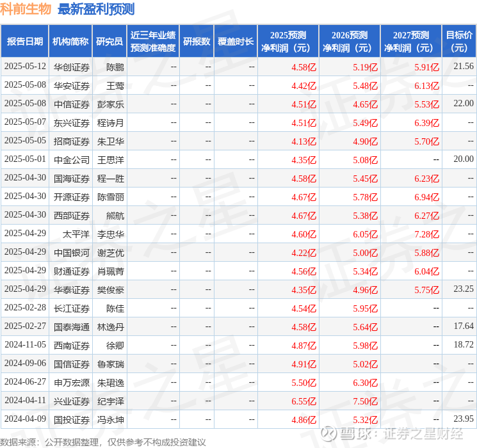Image resolution: width=477 pixels, height=448 pixels.
Task: Click the 4.91亿 profit forecast value
Action: point(303,364)
